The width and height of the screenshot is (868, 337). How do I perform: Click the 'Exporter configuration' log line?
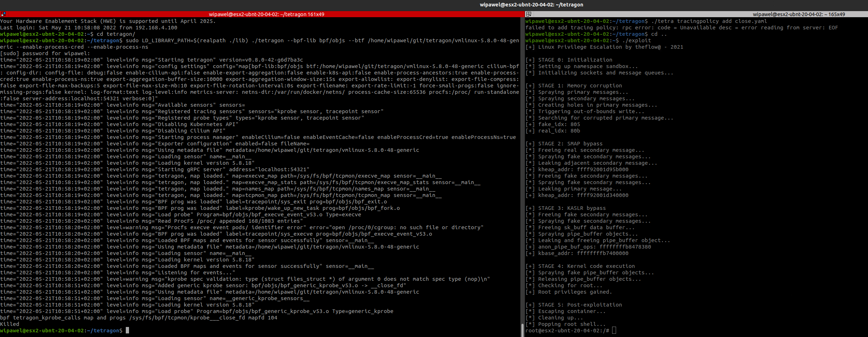(x=155, y=144)
